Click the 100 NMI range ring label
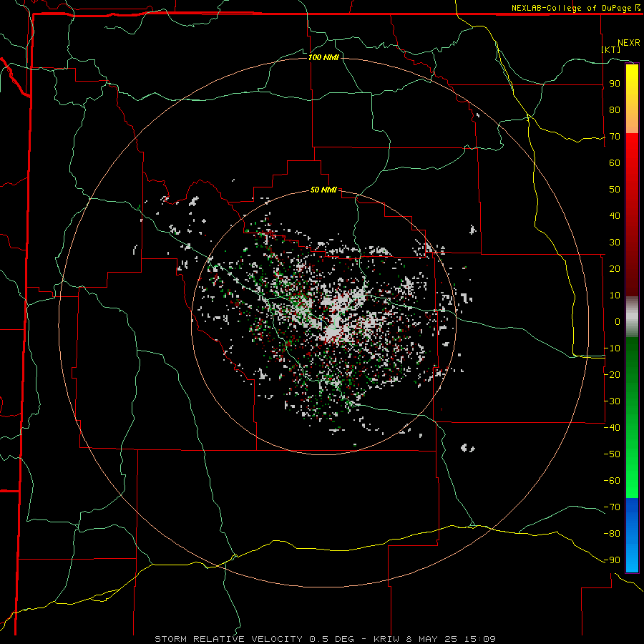 pos(323,57)
